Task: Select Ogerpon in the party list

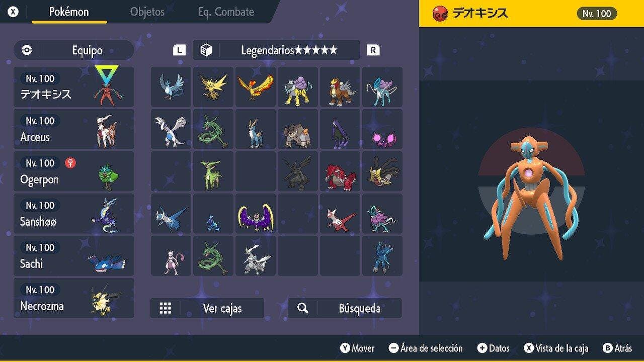Action: tap(74, 171)
